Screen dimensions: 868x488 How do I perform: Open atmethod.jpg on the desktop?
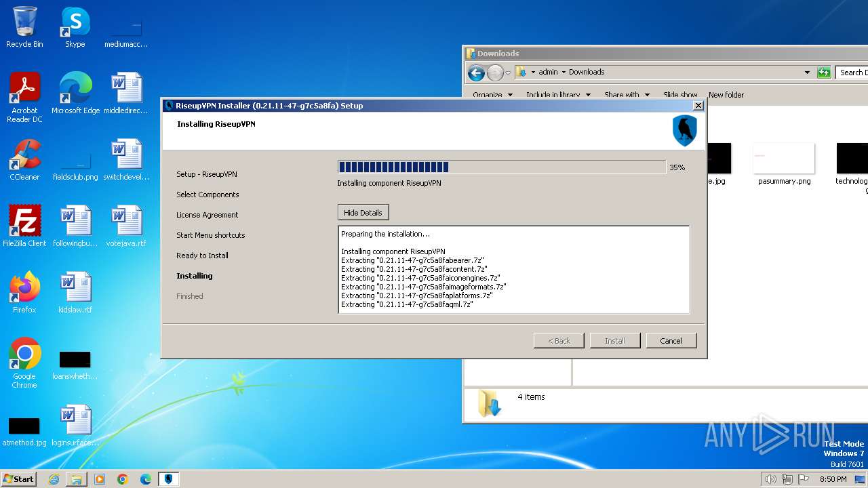coord(24,430)
